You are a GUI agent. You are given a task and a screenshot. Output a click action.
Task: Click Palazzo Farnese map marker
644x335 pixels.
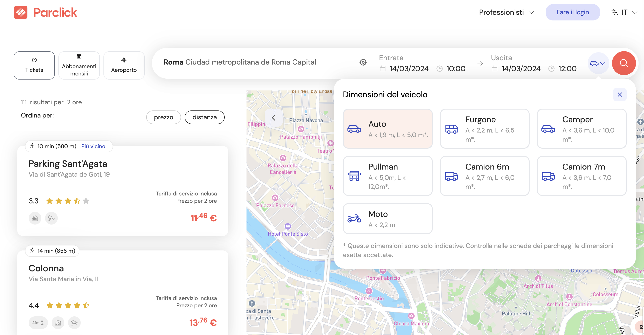pos(275,198)
